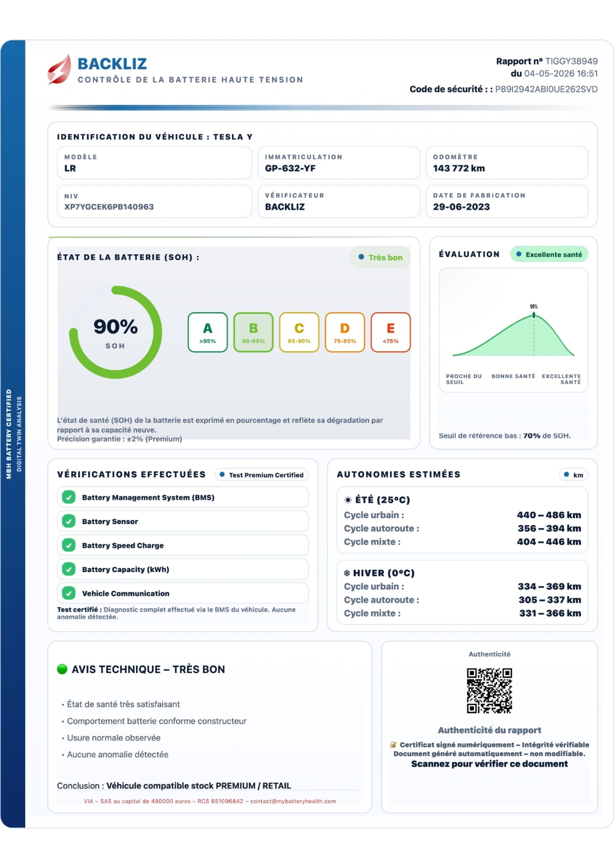Click the green check for Battery Sensor

point(69,521)
